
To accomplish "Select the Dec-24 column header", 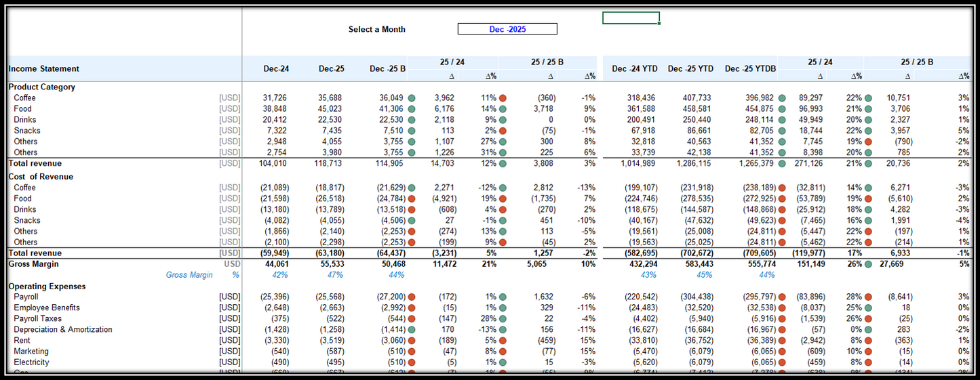I will [276, 68].
